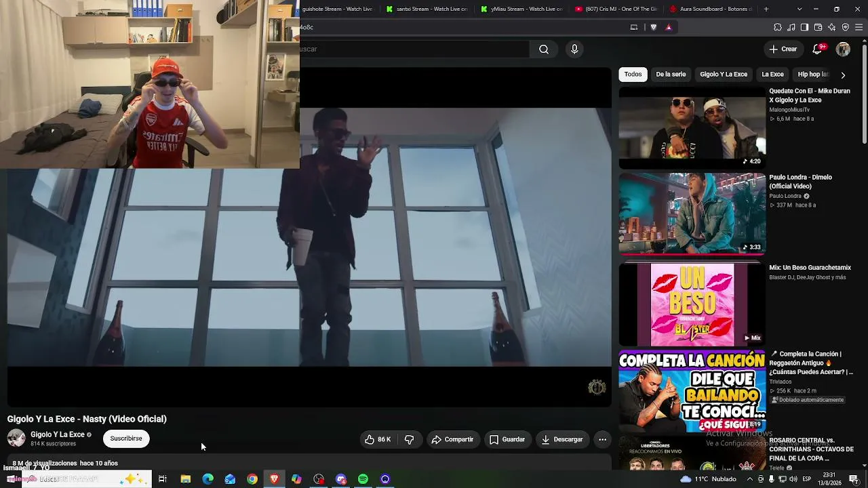Open Task View on the taskbar

163,479
